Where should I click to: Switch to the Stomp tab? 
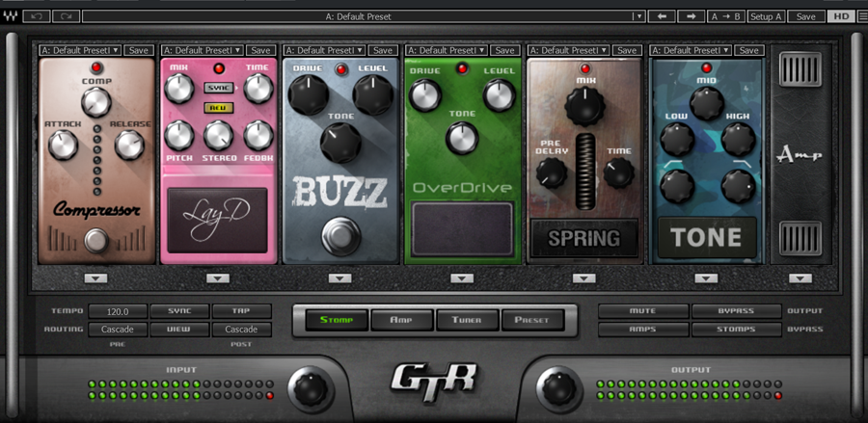click(x=336, y=320)
